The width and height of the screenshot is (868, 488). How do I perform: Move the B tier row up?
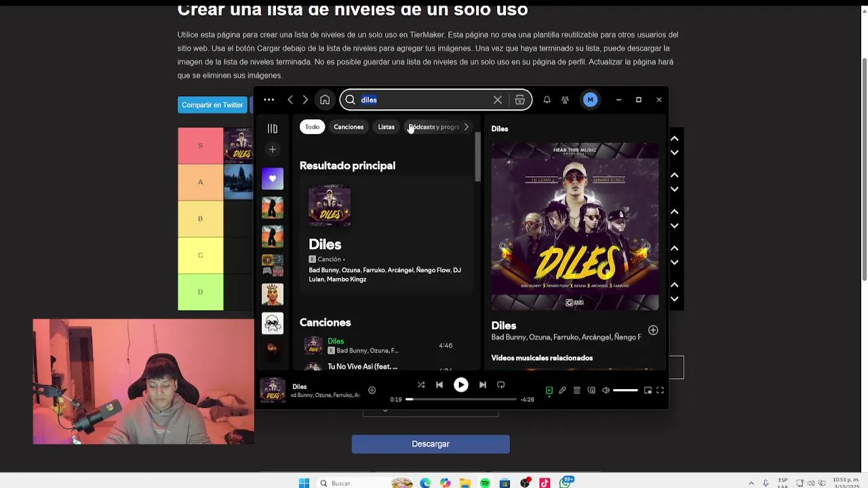(x=674, y=211)
